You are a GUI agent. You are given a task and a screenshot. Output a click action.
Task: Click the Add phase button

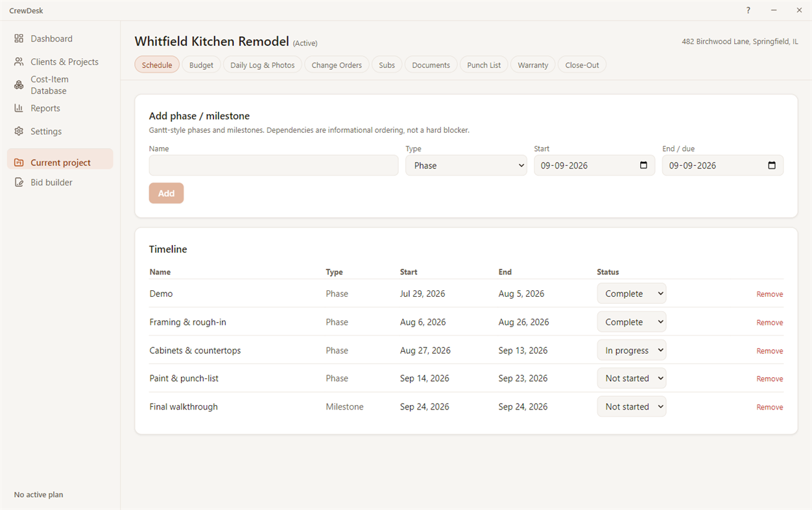[x=166, y=193]
